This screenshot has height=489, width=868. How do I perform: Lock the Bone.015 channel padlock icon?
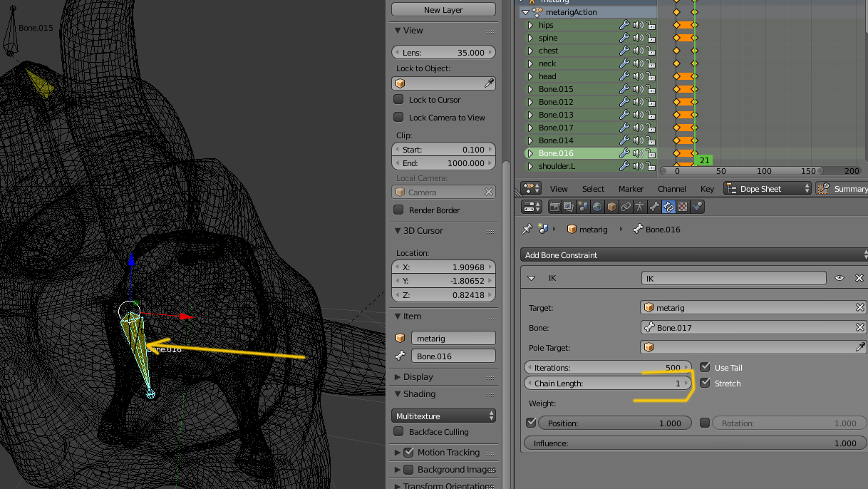point(651,89)
